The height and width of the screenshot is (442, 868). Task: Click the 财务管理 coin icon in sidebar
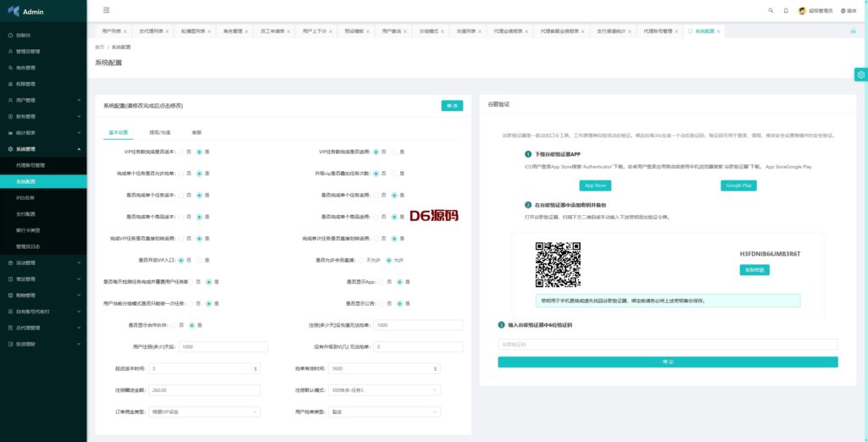pyautogui.click(x=10, y=117)
